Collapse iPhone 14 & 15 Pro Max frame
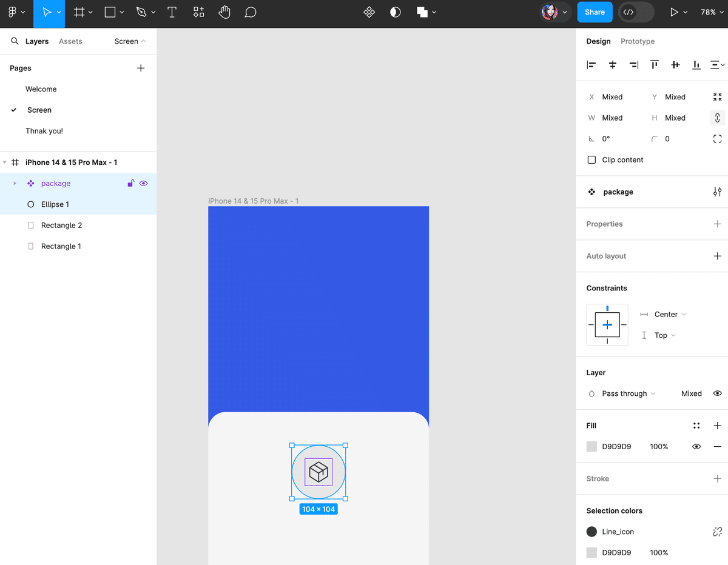The width and height of the screenshot is (728, 565). 5,162
